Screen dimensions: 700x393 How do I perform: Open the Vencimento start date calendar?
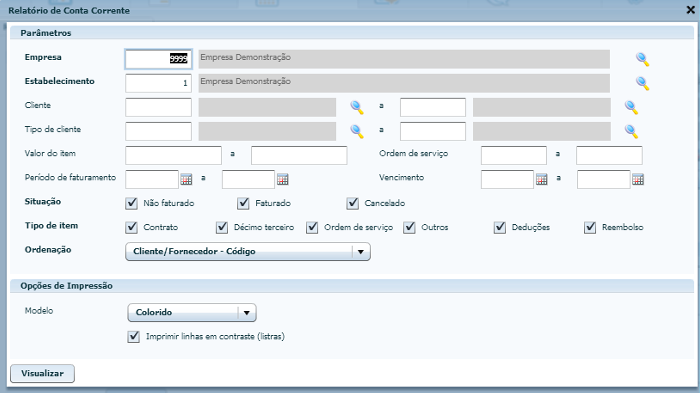542,180
